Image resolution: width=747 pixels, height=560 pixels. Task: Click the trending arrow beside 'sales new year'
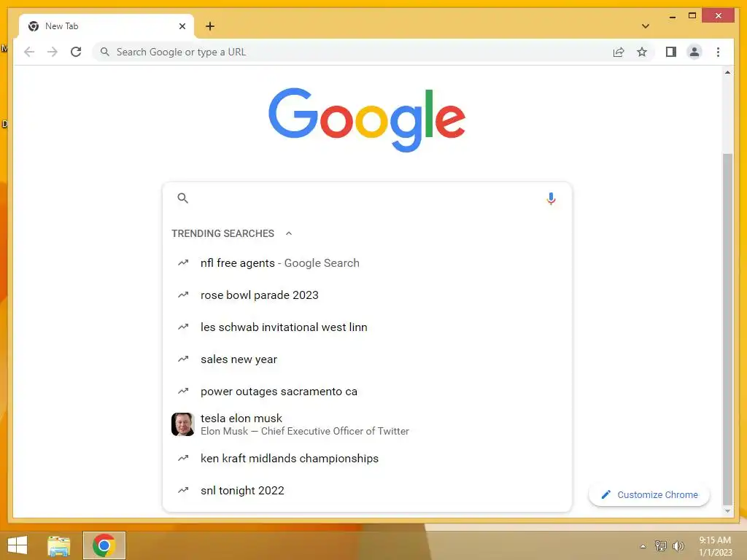click(x=183, y=359)
